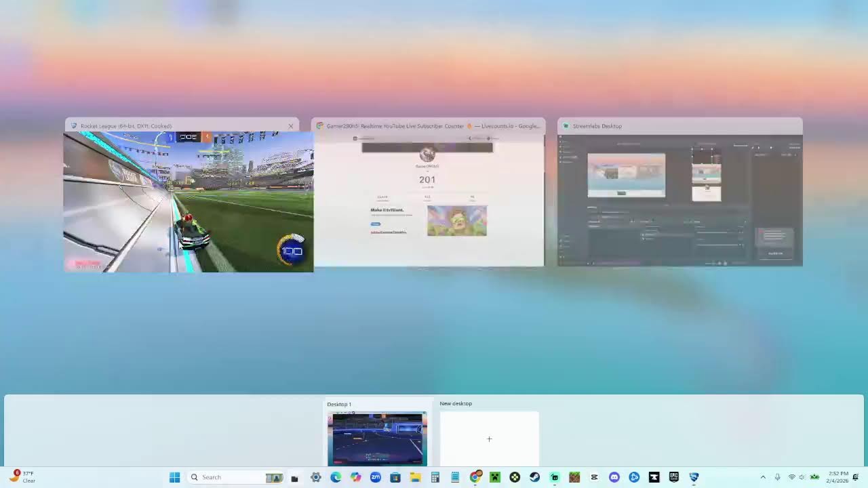Open Steam from the taskbar
The height and width of the screenshot is (488, 868).
pos(534,477)
